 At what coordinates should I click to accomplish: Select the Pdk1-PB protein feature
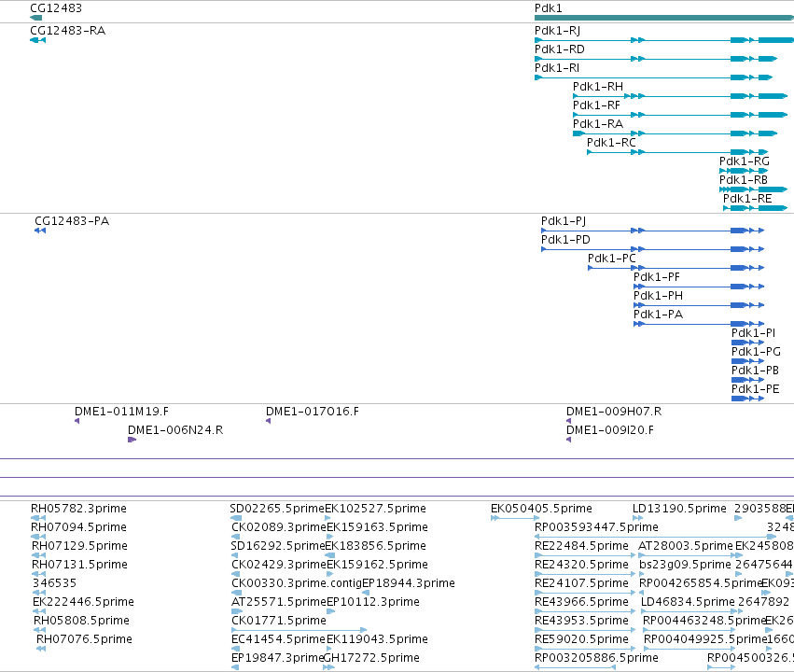tap(748, 380)
